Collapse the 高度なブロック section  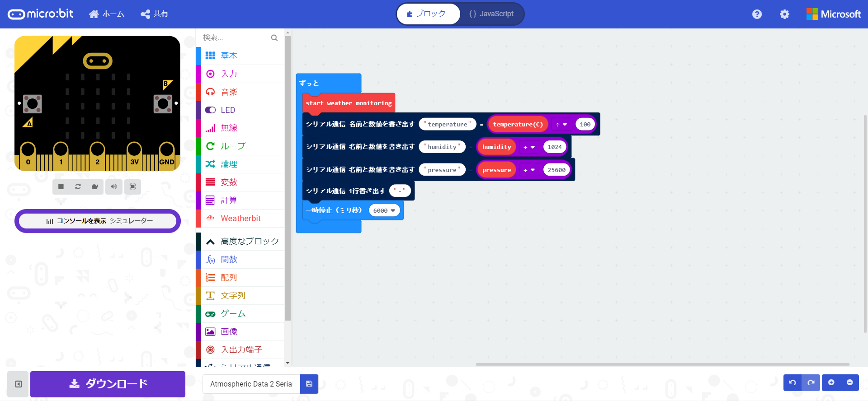point(240,241)
